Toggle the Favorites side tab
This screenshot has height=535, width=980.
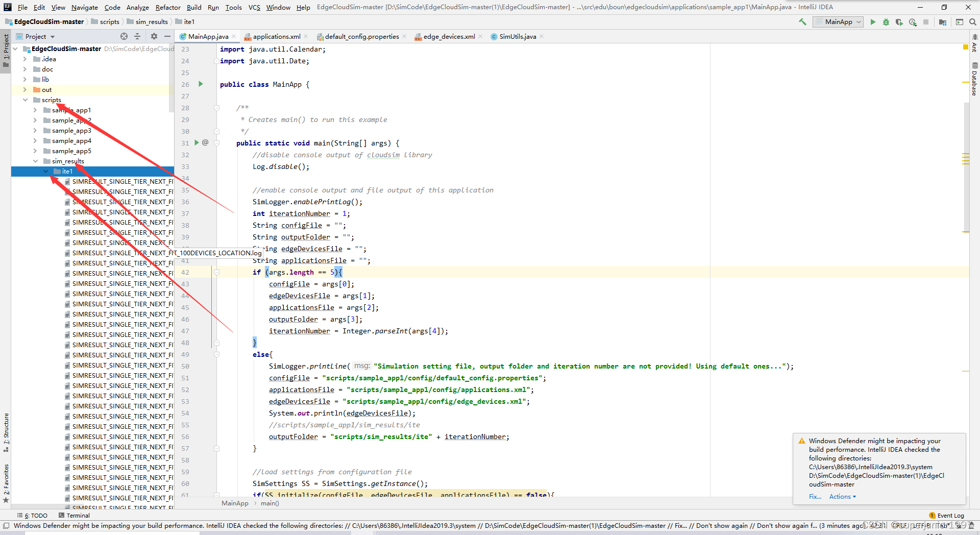6,483
